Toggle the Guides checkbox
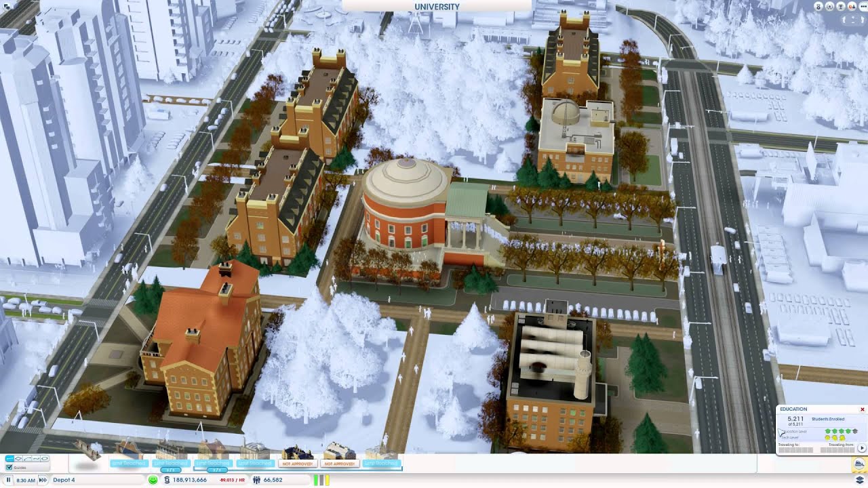Viewport: 868px width, 488px height. point(9,468)
